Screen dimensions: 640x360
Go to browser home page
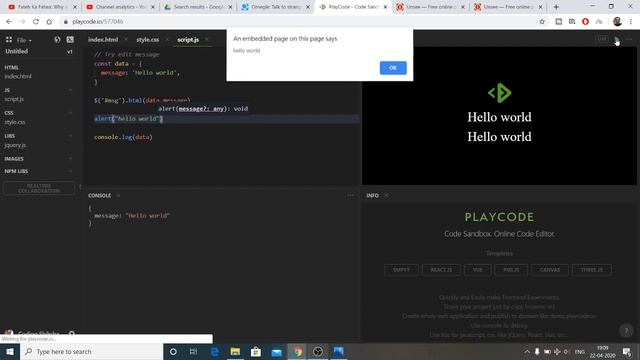(49, 22)
